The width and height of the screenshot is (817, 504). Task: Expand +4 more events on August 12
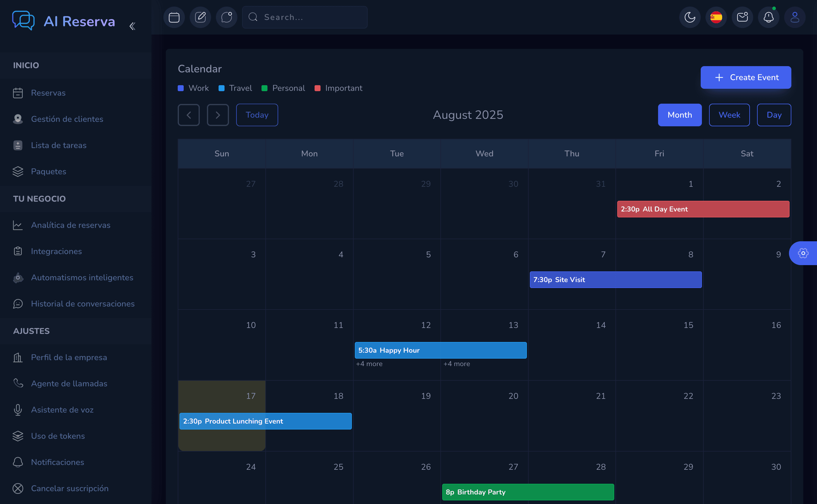(x=369, y=364)
